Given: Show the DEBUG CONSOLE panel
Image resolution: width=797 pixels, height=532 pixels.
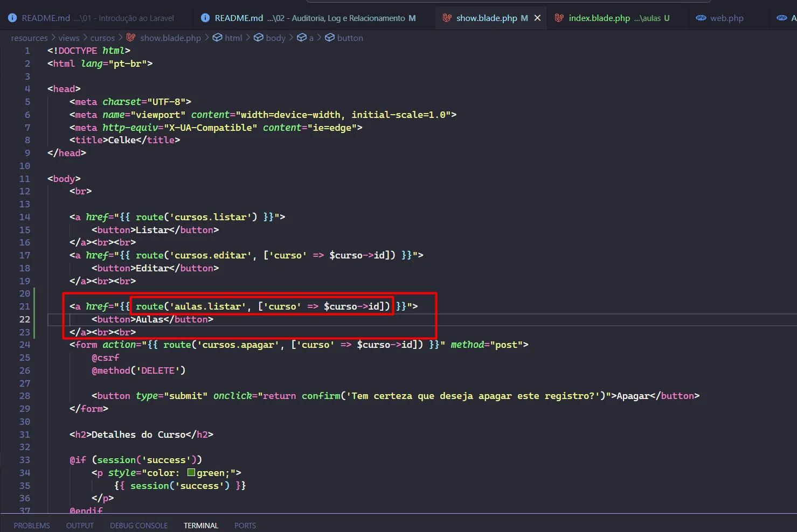Looking at the screenshot, I should [138, 526].
